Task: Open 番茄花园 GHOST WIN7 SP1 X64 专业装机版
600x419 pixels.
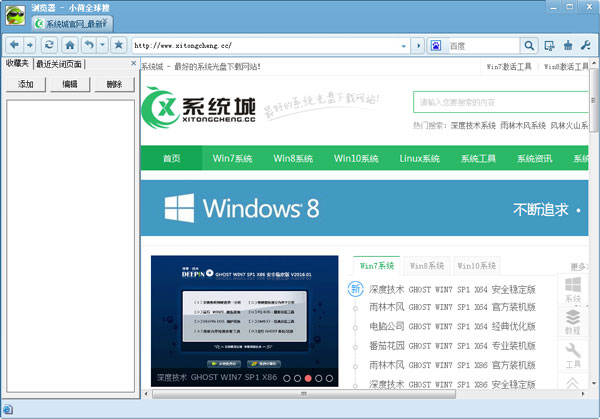Action: (x=452, y=346)
